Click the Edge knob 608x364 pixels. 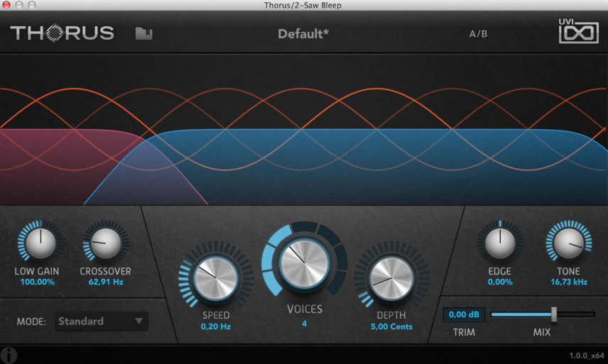pos(500,243)
